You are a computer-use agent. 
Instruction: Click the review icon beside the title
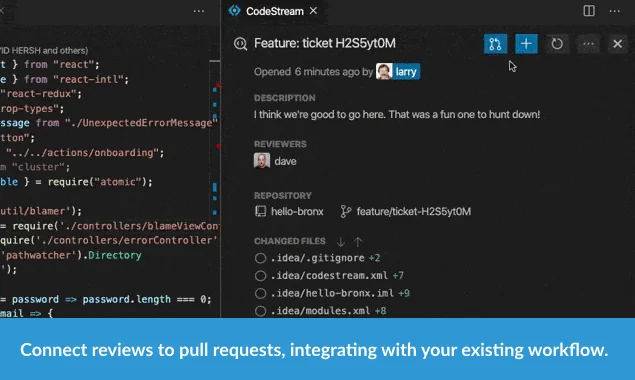click(240, 43)
